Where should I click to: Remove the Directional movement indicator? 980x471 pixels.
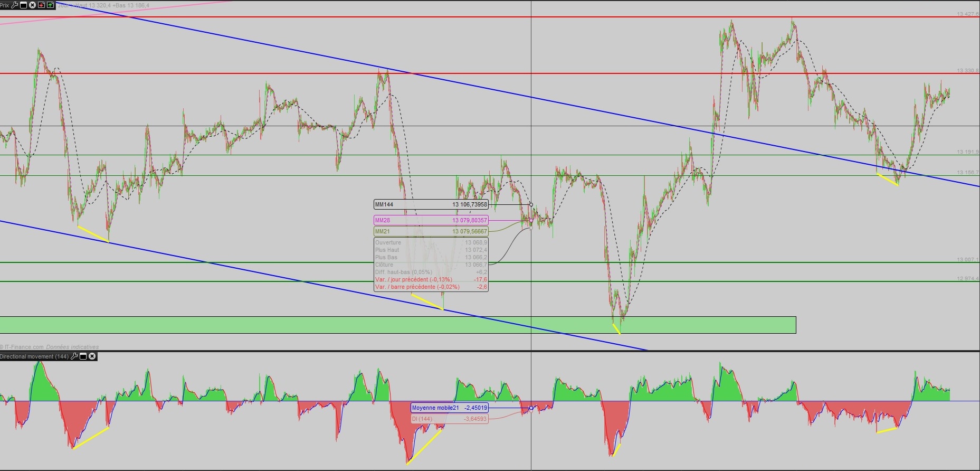pyautogui.click(x=92, y=356)
